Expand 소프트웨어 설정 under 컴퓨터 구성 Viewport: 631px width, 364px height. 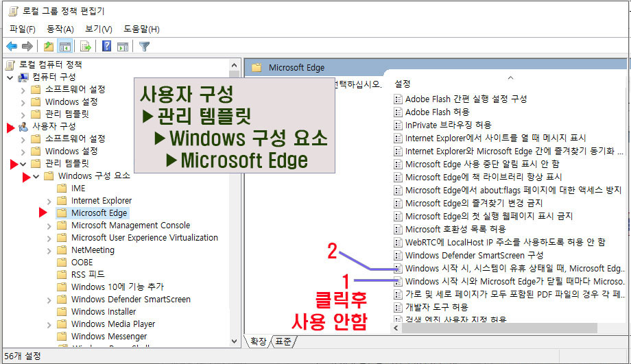[23, 90]
